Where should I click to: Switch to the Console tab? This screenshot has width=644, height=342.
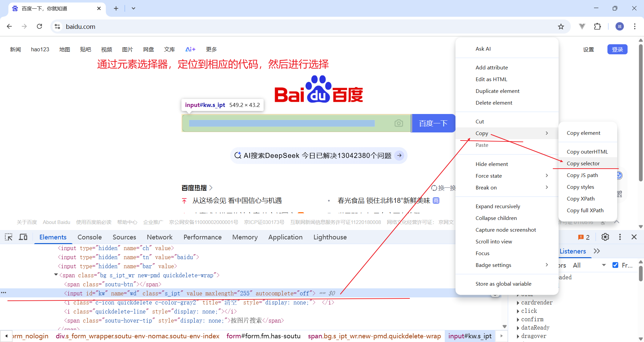90,237
